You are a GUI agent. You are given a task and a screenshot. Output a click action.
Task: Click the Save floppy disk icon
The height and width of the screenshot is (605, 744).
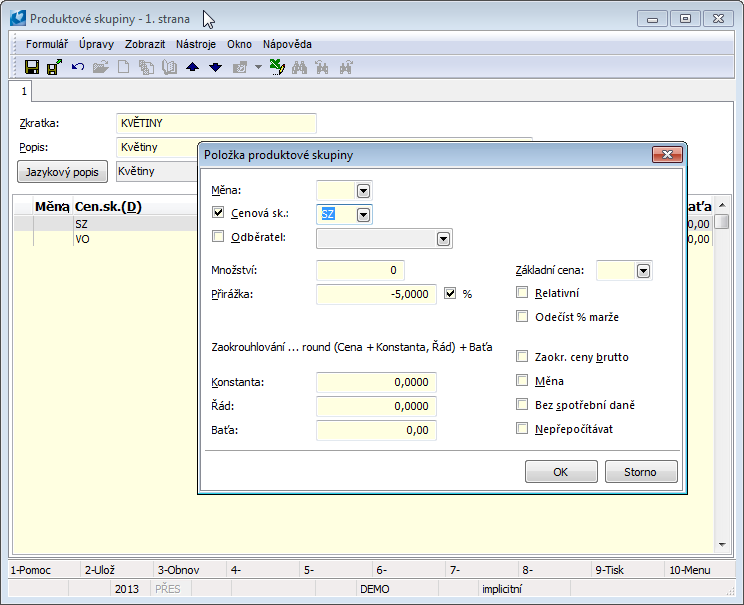coord(32,67)
